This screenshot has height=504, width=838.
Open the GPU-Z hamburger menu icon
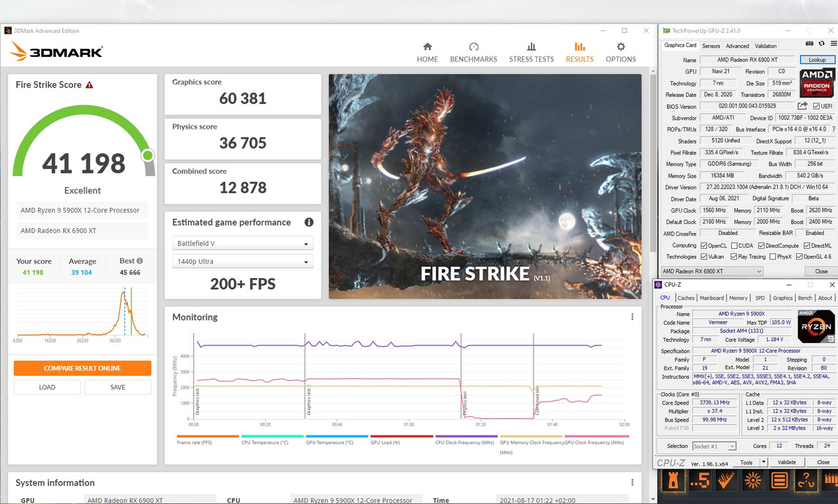pyautogui.click(x=832, y=43)
